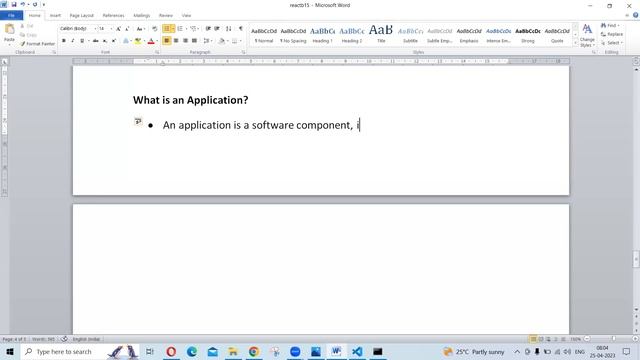The image size is (640, 360).
Task: Click the Shrink Font icon
Action: tap(127, 29)
